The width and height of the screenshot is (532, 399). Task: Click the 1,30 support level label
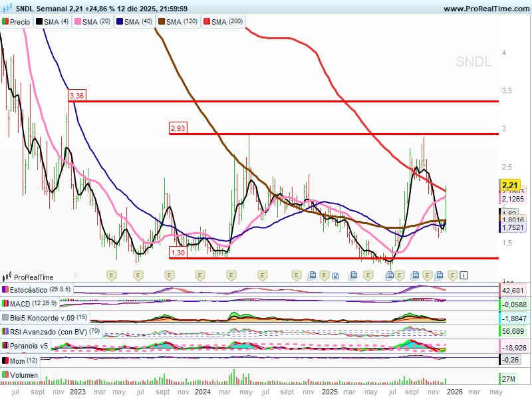[178, 253]
